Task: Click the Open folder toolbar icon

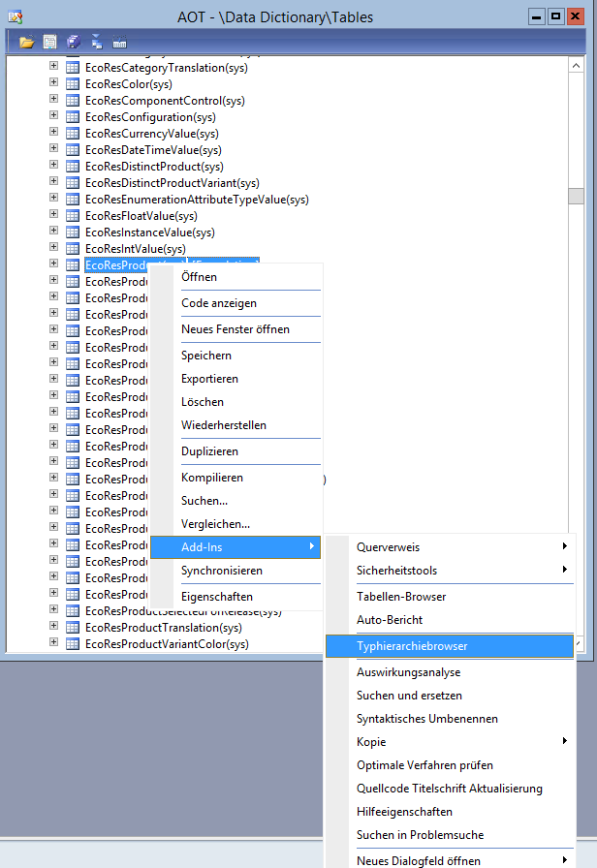Action: coord(26,42)
